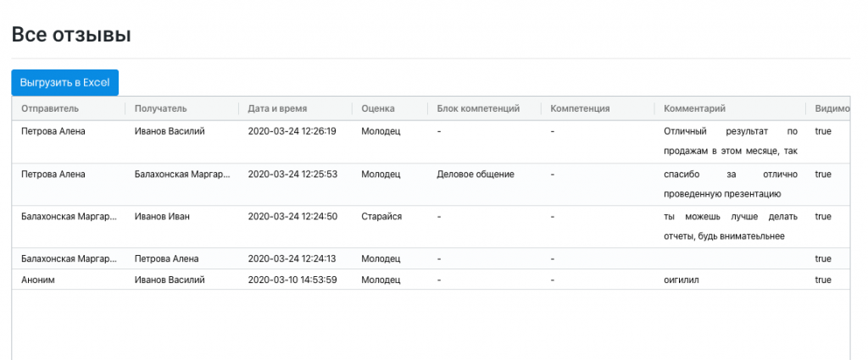The height and width of the screenshot is (360, 868).
Task: Click the Дата и время column header
Action: pyautogui.click(x=277, y=108)
